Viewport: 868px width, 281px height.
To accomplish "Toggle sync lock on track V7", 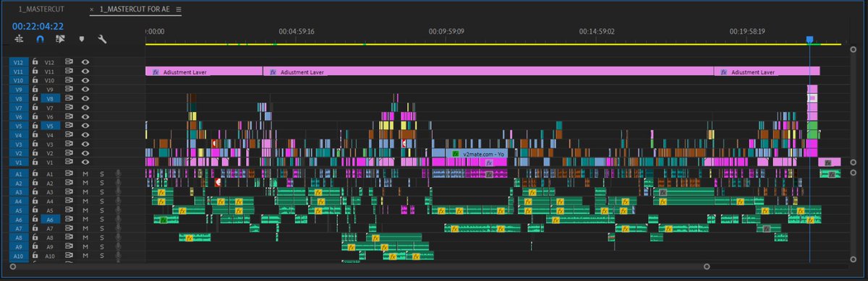I will [x=69, y=107].
